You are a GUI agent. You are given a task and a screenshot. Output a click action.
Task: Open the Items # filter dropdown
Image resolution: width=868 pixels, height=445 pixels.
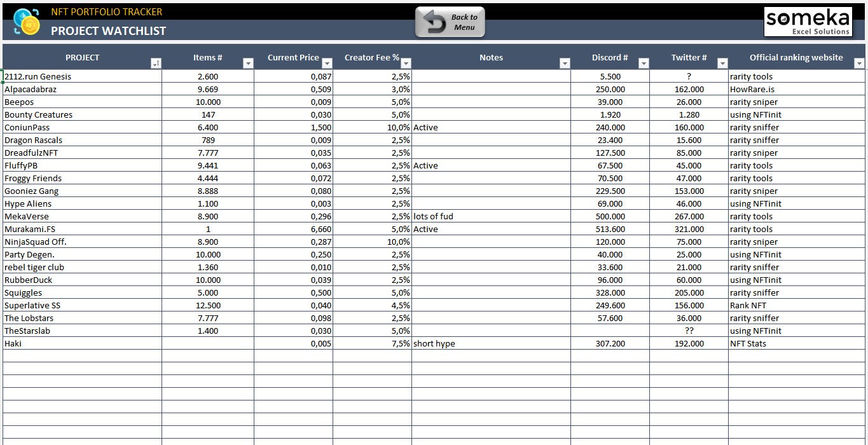click(x=247, y=63)
